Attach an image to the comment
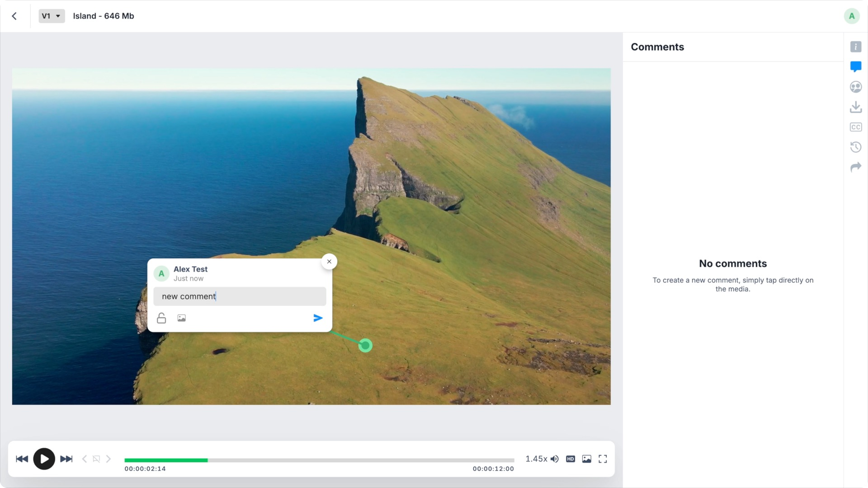 pyautogui.click(x=181, y=318)
